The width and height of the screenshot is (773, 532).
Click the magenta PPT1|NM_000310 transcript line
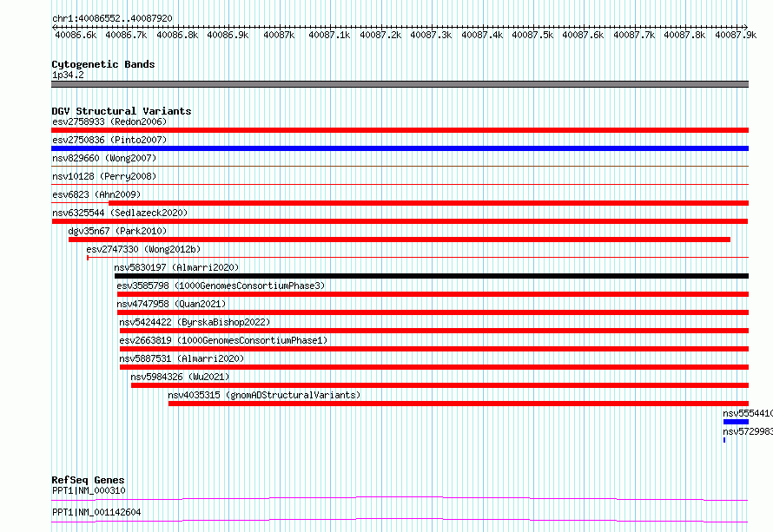[400, 498]
